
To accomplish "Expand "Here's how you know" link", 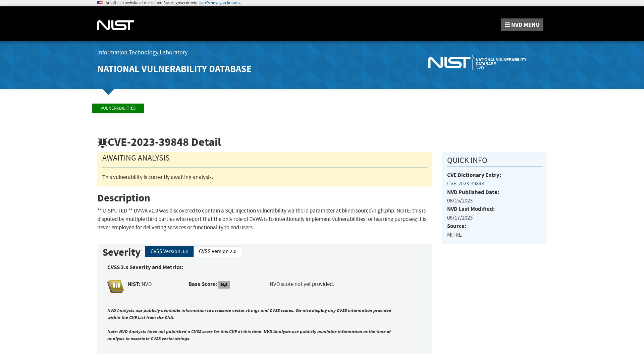I will tap(220, 3).
